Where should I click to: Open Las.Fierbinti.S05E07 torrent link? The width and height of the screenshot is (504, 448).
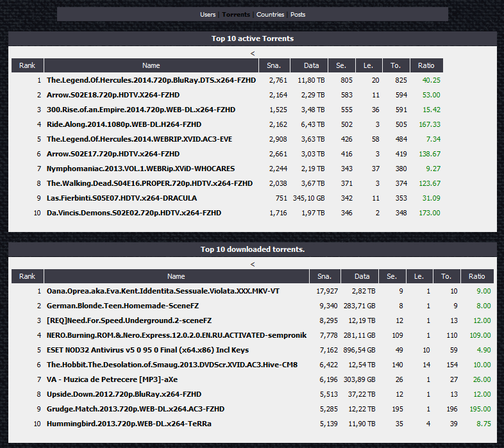(x=121, y=198)
